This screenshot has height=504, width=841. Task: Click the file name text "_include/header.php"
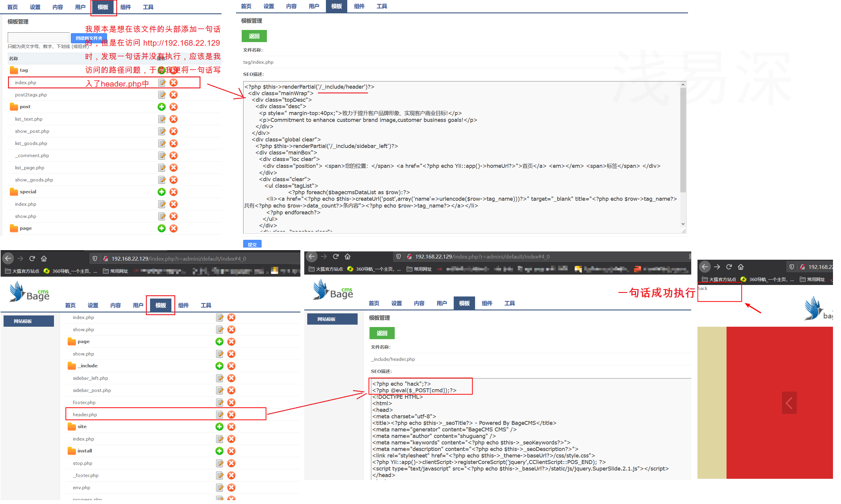pyautogui.click(x=393, y=359)
